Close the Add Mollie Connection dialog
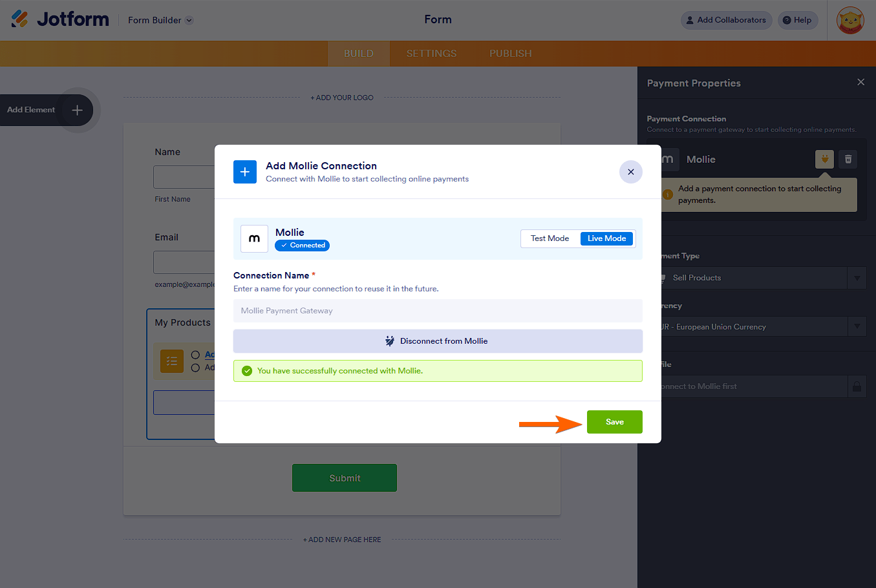This screenshot has height=588, width=876. pos(631,172)
